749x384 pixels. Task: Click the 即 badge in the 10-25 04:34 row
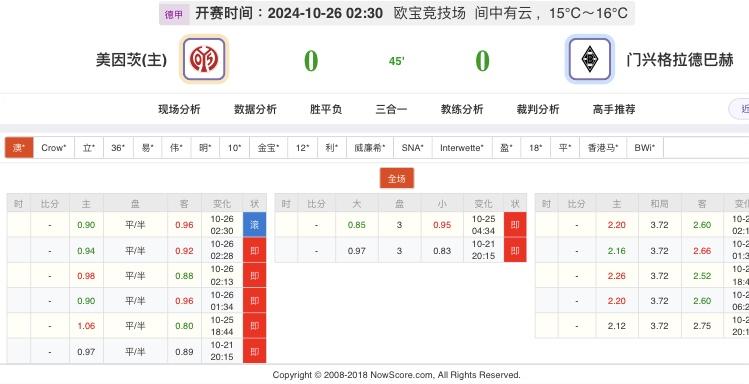tap(515, 224)
